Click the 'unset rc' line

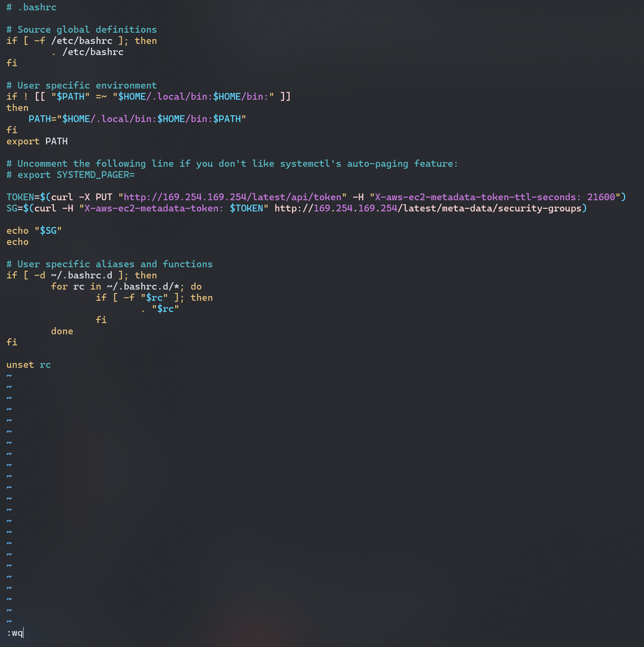[29, 365]
